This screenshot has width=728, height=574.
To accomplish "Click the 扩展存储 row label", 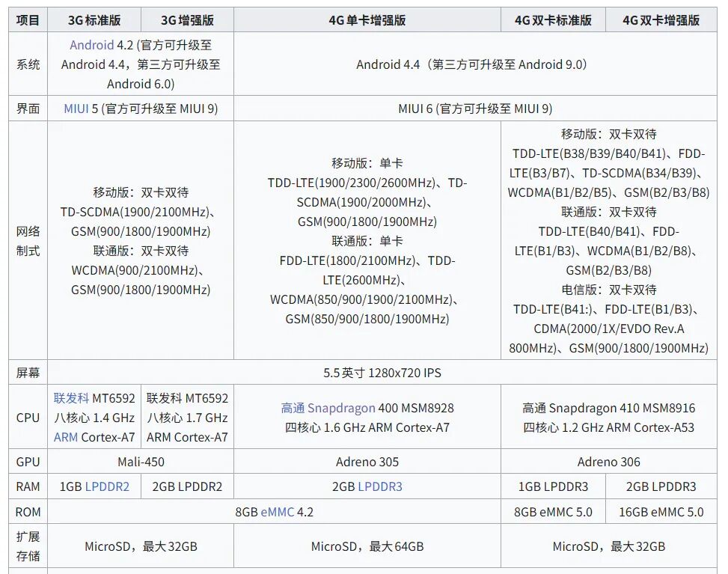I will coord(28,545).
